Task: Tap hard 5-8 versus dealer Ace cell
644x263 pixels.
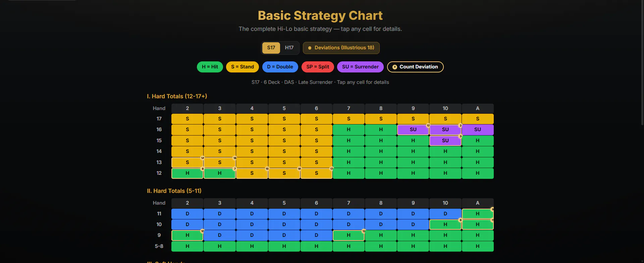Action: 478,246
